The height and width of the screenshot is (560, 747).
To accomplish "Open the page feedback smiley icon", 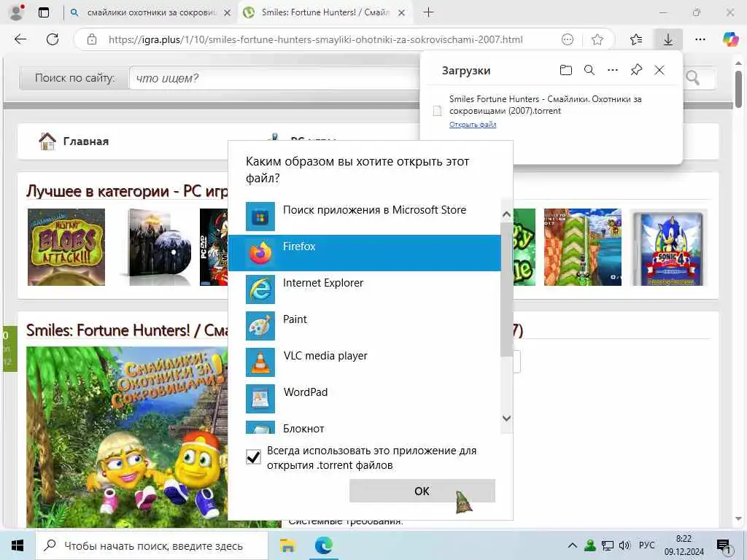I will [x=568, y=39].
